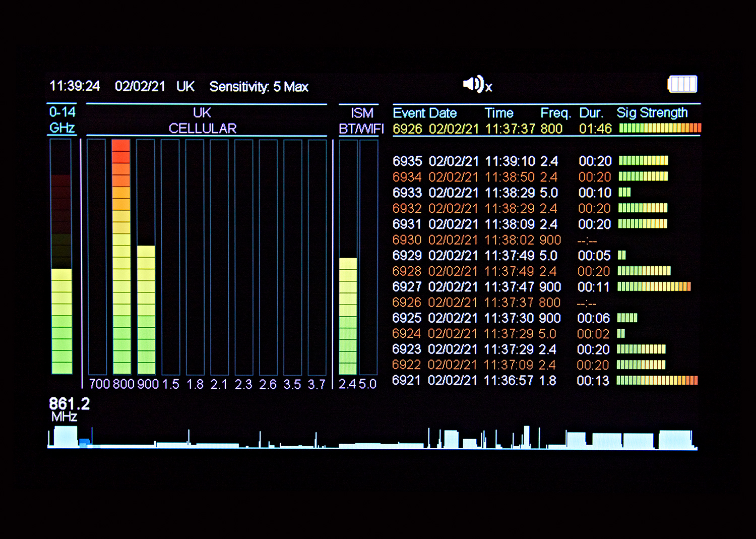Select the 5.0 GHz ISM band bar
Screen dimensions: 756x539
368,257
